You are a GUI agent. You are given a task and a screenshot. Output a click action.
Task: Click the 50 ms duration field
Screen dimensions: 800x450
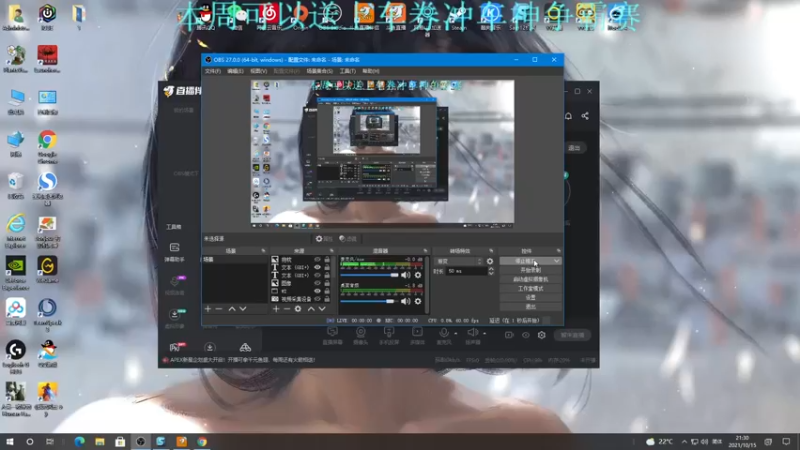click(x=466, y=271)
